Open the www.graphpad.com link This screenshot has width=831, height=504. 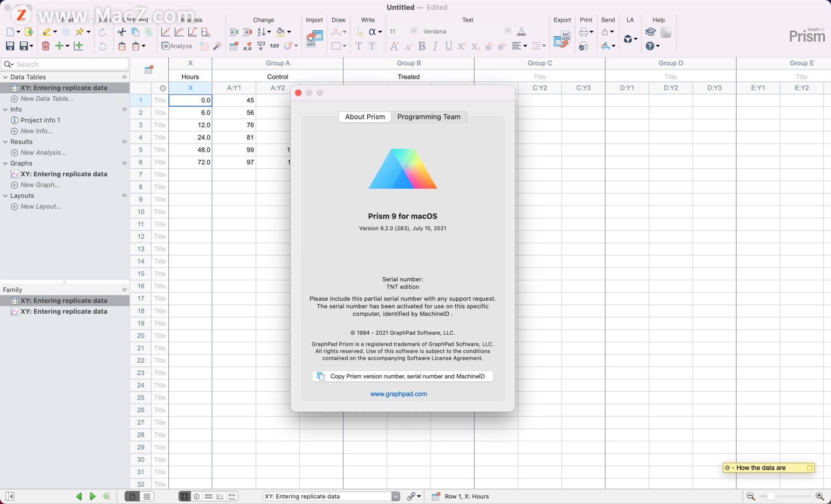[399, 394]
